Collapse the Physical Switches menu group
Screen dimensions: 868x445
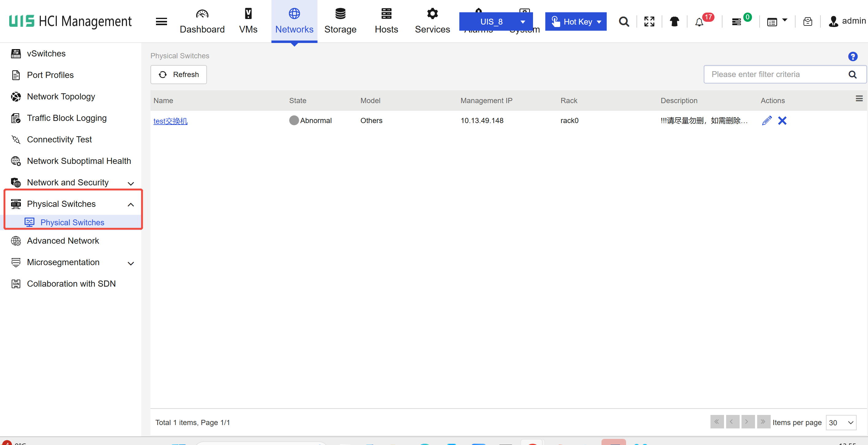[131, 204]
